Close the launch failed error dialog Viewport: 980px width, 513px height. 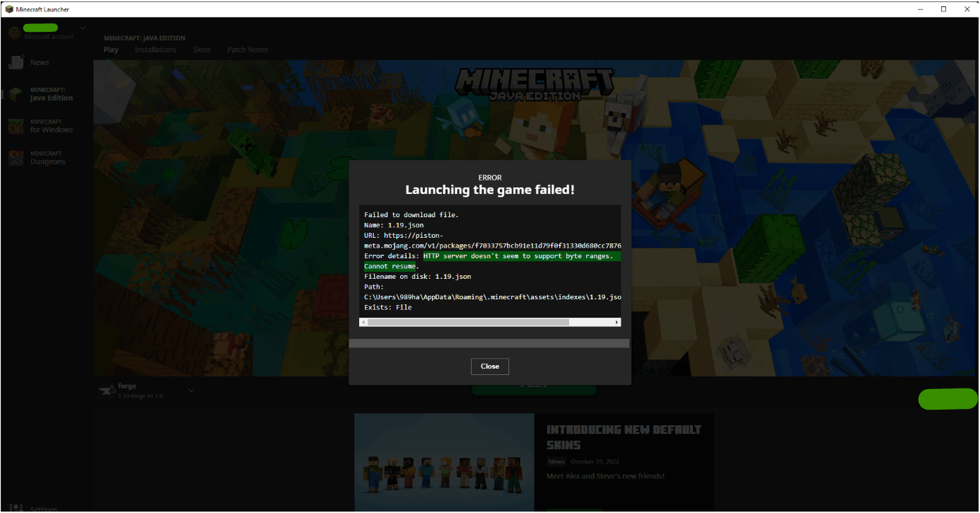pyautogui.click(x=489, y=366)
